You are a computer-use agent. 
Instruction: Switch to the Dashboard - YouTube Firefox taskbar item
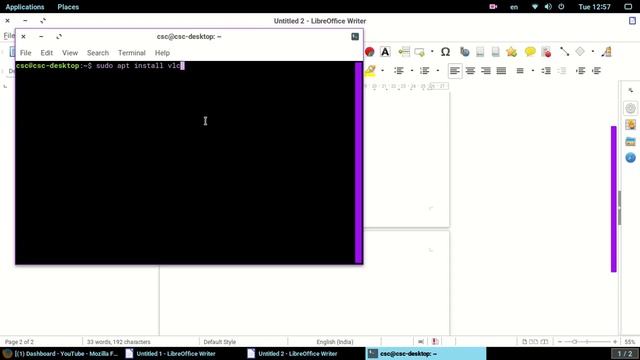(60, 353)
